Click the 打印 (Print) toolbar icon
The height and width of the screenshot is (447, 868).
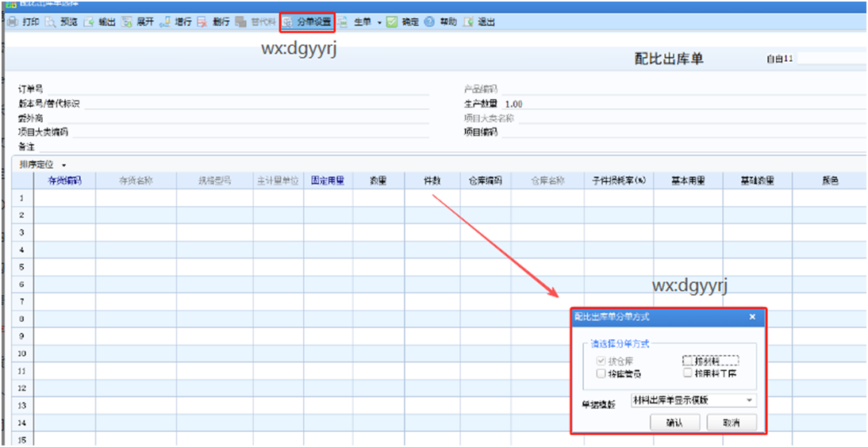click(12, 22)
